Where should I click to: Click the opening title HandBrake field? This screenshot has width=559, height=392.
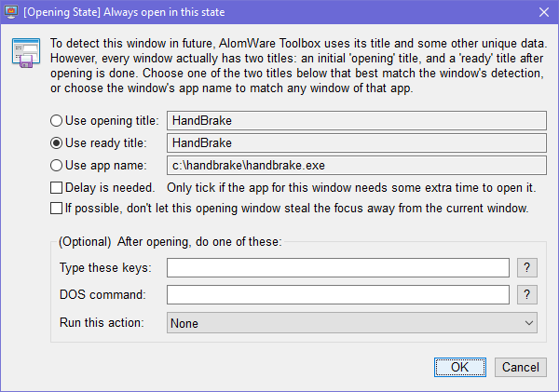coord(355,120)
